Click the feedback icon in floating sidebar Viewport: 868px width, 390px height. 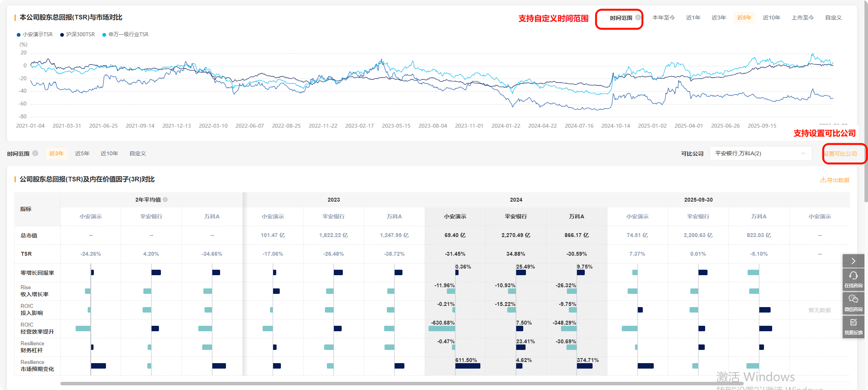click(853, 323)
